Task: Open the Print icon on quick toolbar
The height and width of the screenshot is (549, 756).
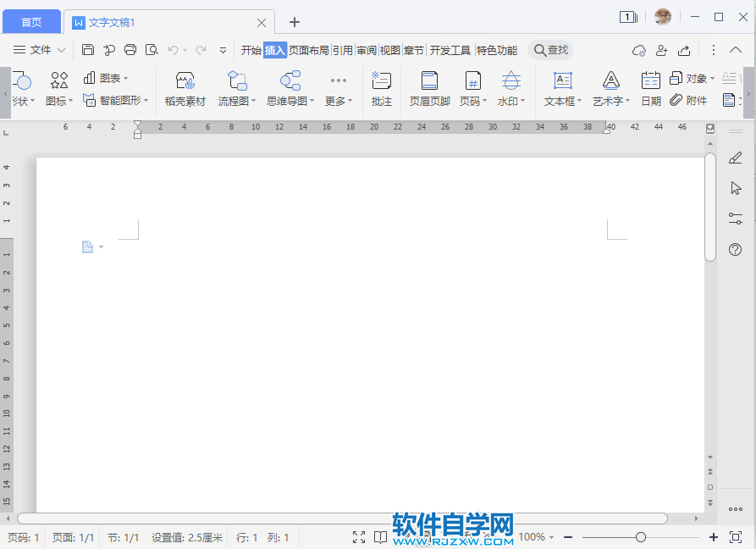Action: pos(130,50)
